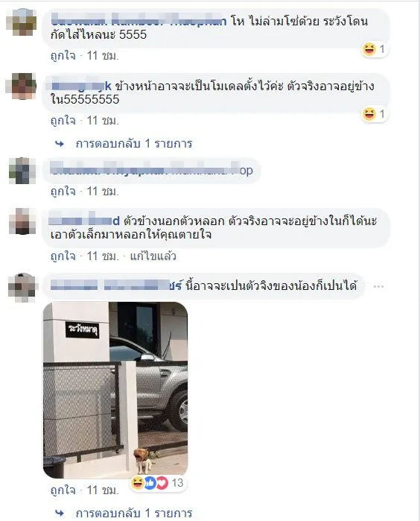Click the haha reaction on second comment
The width and height of the screenshot is (420, 521).
tap(369, 114)
